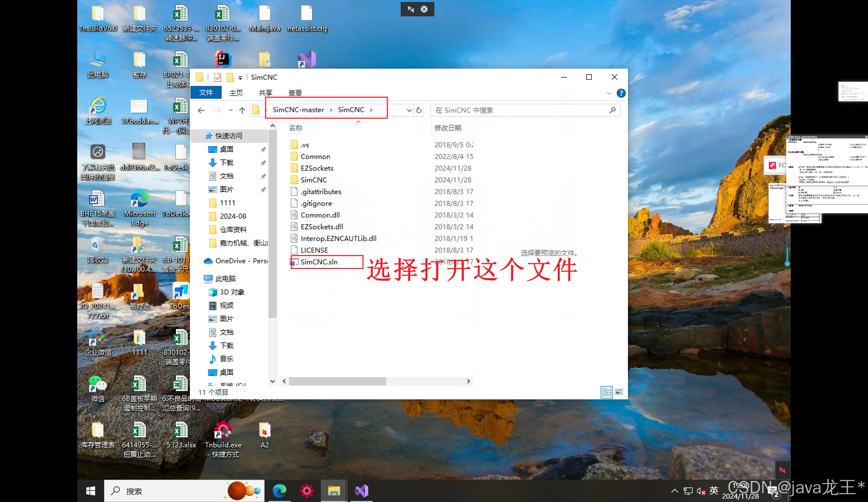Click SimCNC-master in the breadcrumb path
Viewport: 868px width, 502px height.
(298, 110)
